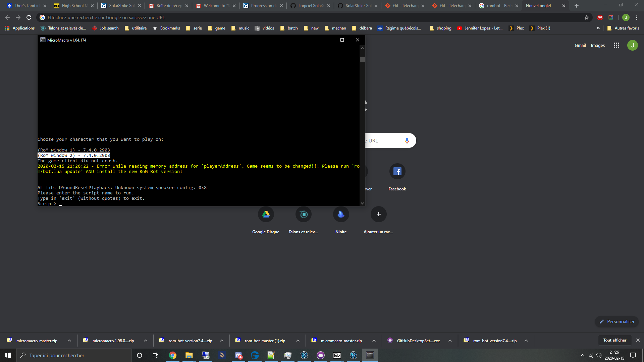This screenshot has height=362, width=644.
Task: Click the Google apps grid icon
Action: (x=616, y=45)
